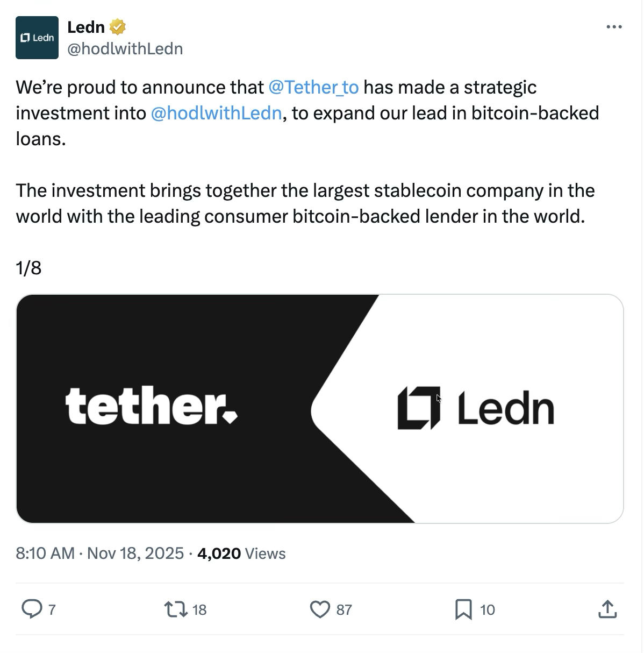
Task: Click the Ledn display name in header
Action: click(x=86, y=26)
